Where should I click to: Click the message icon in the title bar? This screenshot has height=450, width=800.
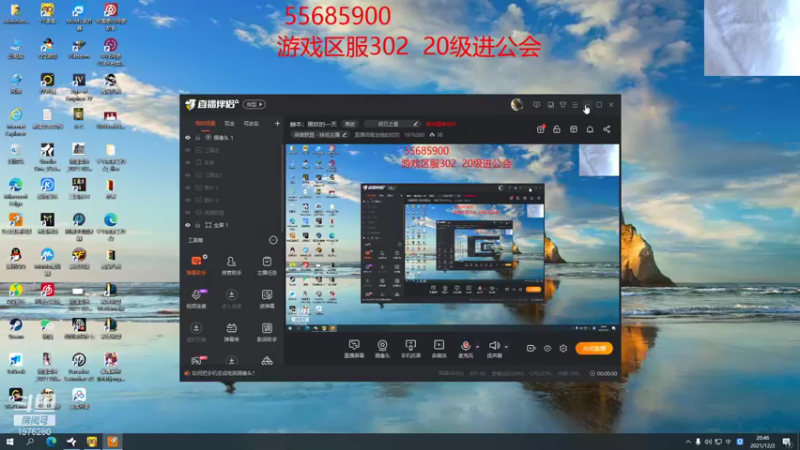[536, 105]
